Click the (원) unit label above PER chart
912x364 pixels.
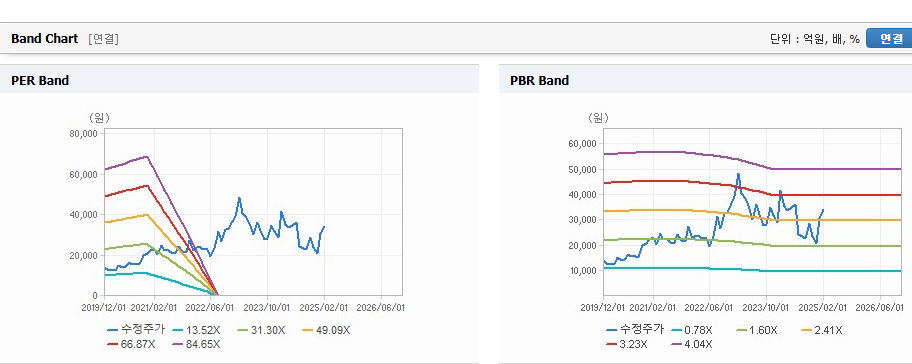point(99,117)
